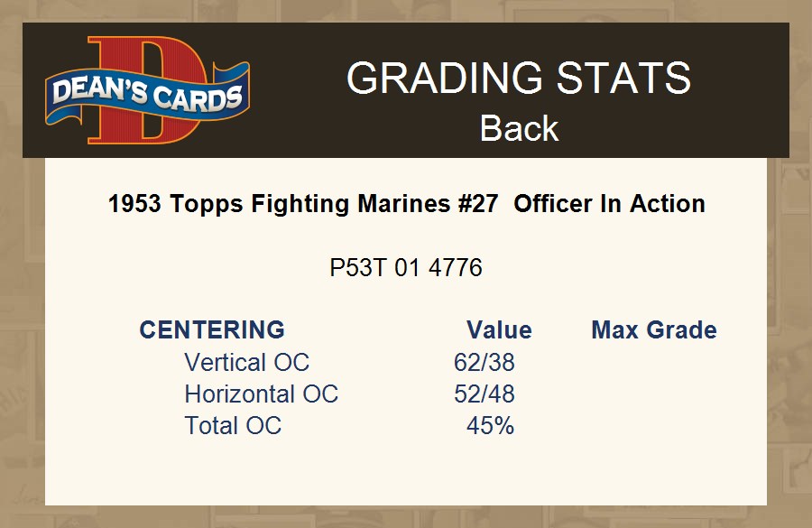Select the 62/38 vertical centering value
The image size is (812, 528).
point(484,363)
